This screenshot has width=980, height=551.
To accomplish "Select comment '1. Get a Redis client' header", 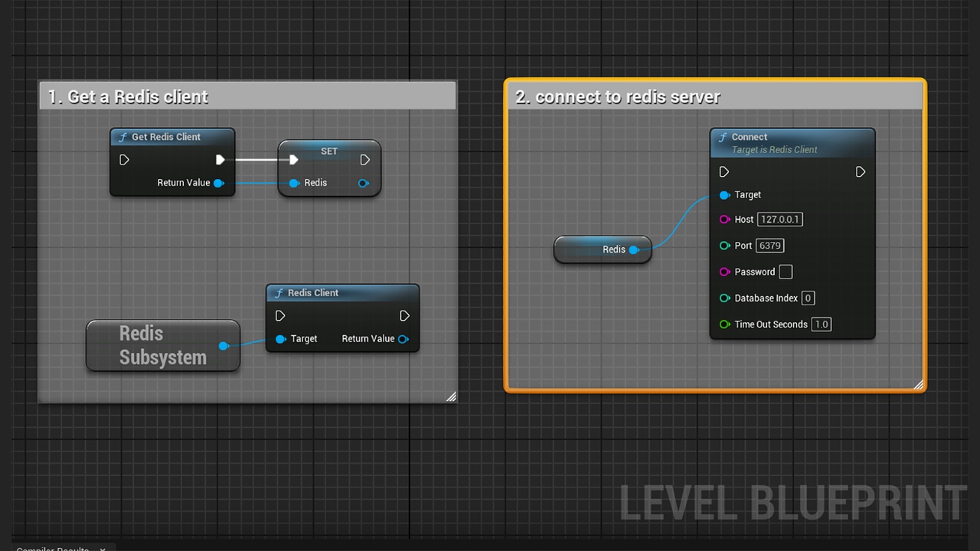I will [247, 96].
